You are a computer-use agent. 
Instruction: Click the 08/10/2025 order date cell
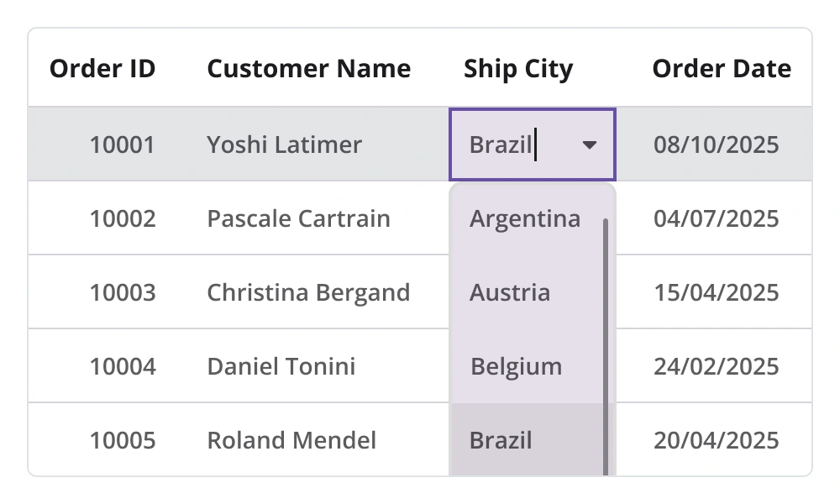coord(717,145)
